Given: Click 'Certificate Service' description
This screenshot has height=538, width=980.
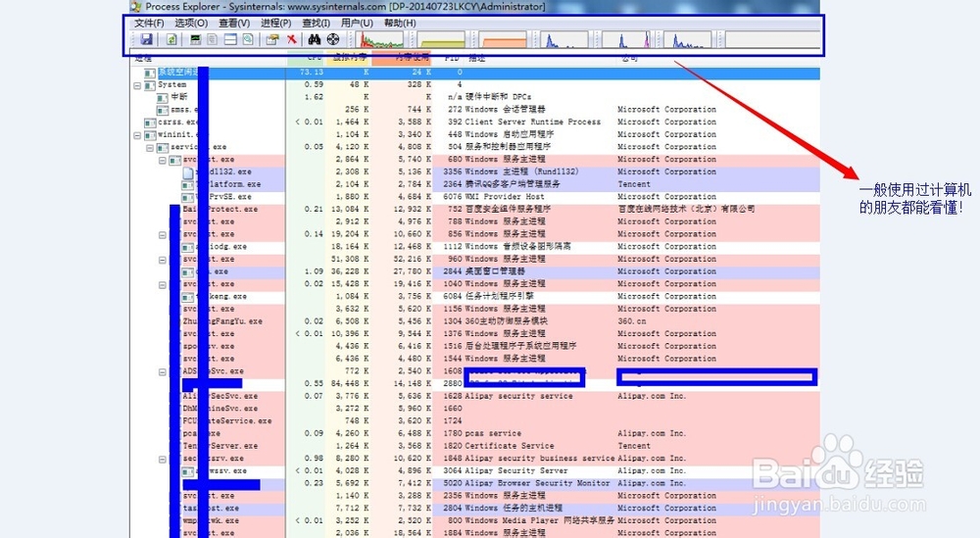Looking at the screenshot, I should click(510, 446).
